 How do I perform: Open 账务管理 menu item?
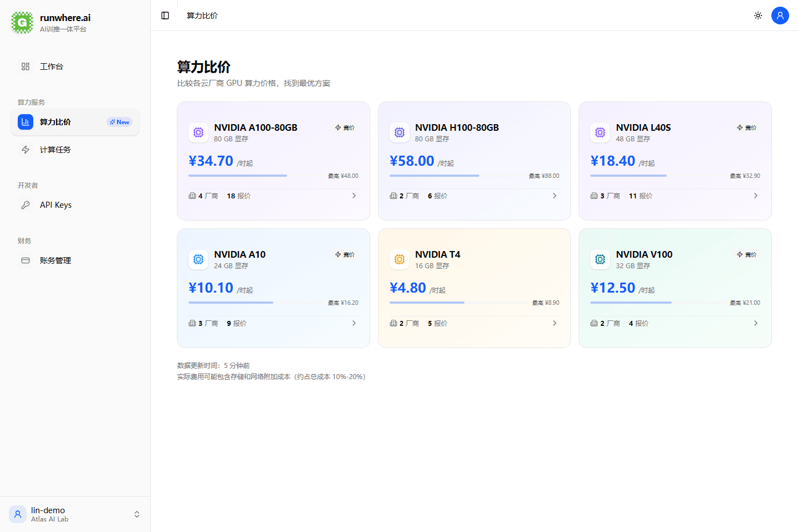point(75,260)
